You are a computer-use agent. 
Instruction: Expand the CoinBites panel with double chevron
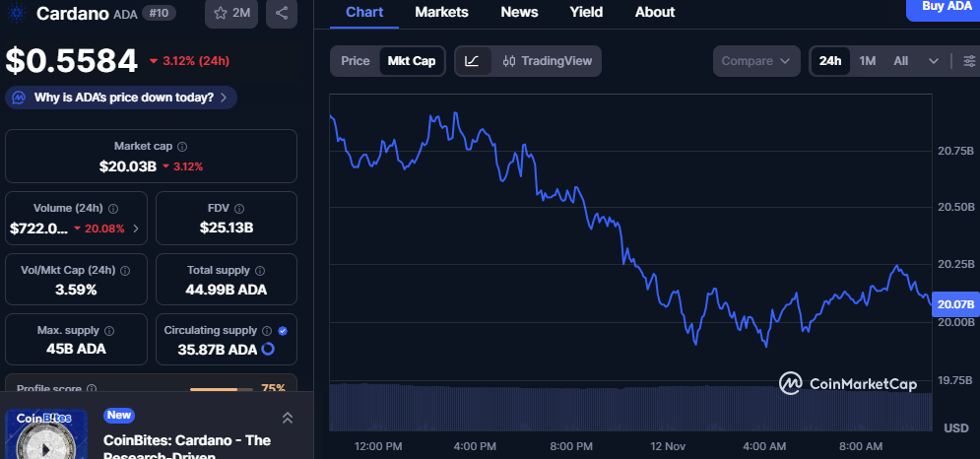click(x=288, y=418)
